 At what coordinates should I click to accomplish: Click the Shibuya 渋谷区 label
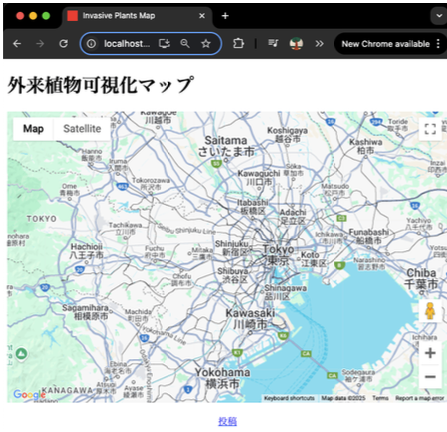click(233, 275)
